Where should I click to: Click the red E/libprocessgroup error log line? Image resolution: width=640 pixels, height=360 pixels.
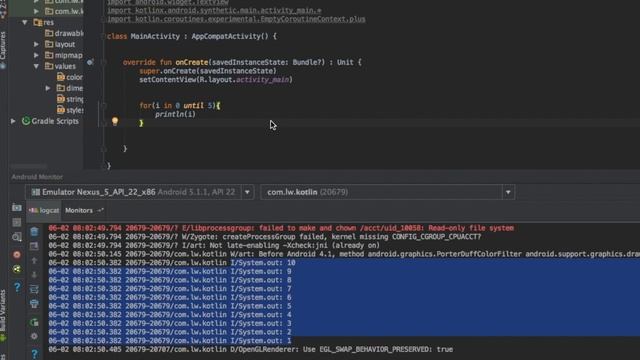pyautogui.click(x=281, y=228)
